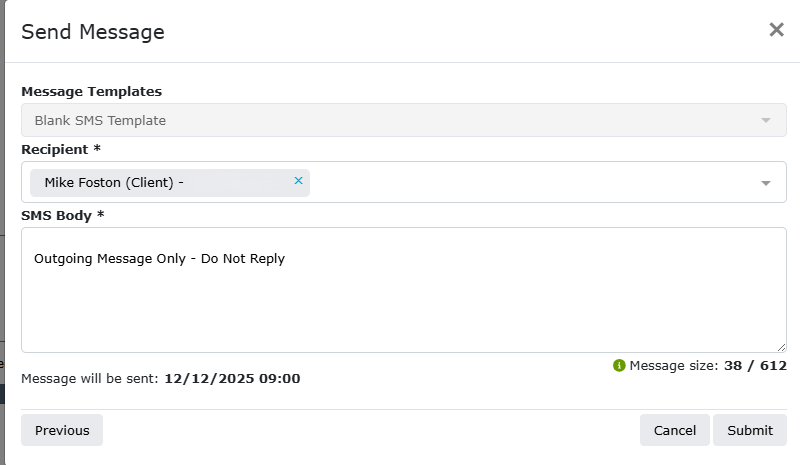
Task: Click the Message Templates dropdown arrow
Action: point(766,120)
